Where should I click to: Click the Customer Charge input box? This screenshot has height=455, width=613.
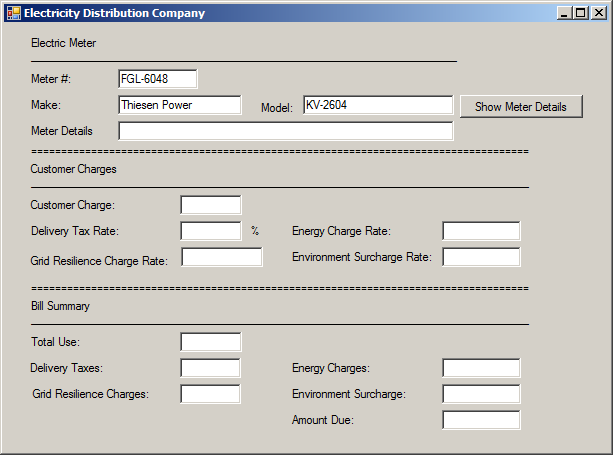pyautogui.click(x=211, y=205)
